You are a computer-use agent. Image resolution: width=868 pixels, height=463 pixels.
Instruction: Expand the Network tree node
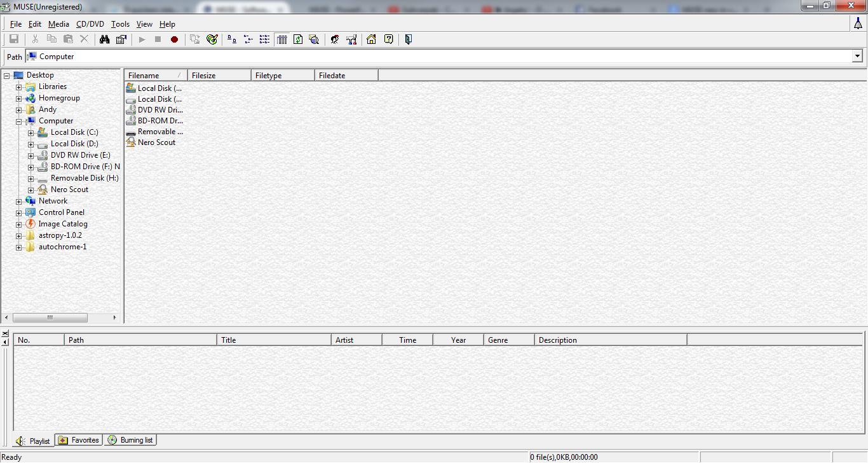19,201
